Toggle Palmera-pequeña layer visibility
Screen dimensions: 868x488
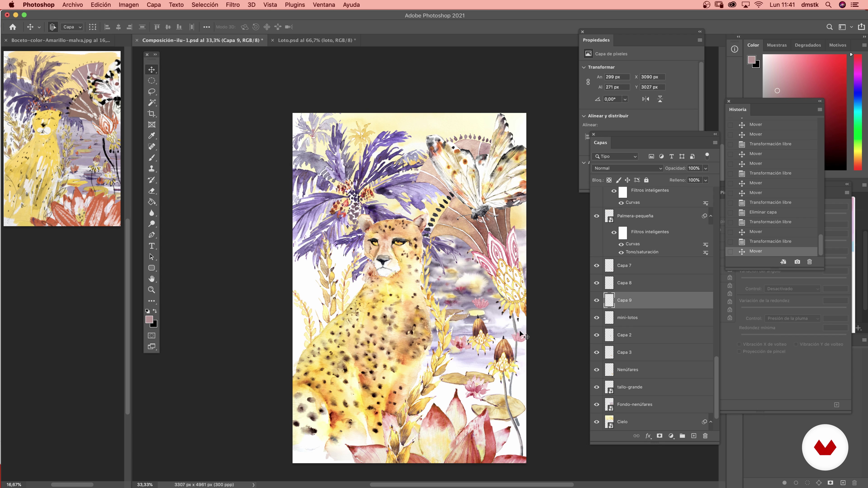coord(597,216)
